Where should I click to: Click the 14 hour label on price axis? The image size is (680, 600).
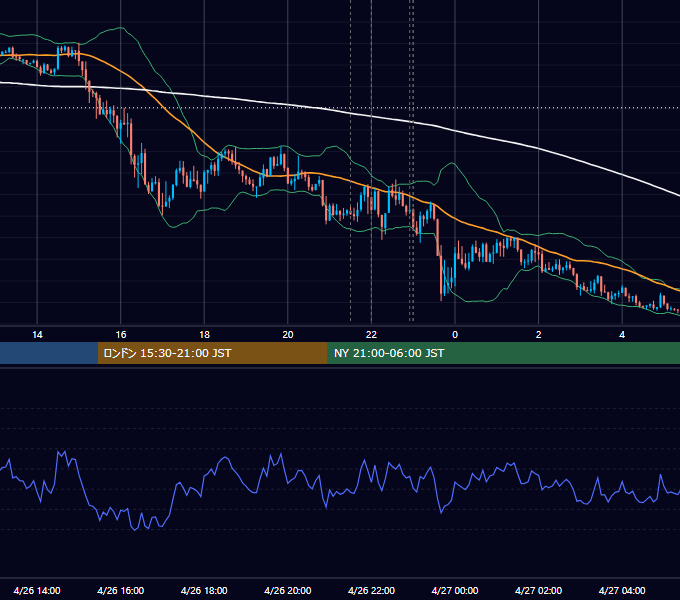[37, 335]
